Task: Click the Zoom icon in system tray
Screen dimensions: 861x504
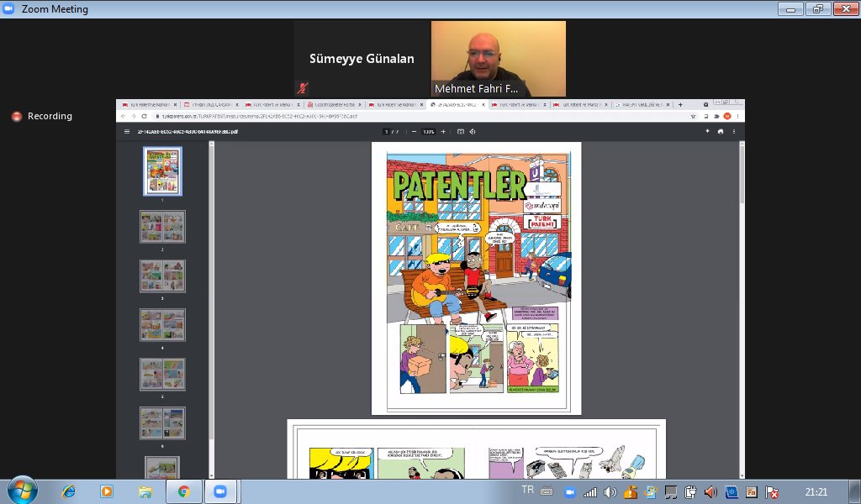Action: pyautogui.click(x=570, y=492)
